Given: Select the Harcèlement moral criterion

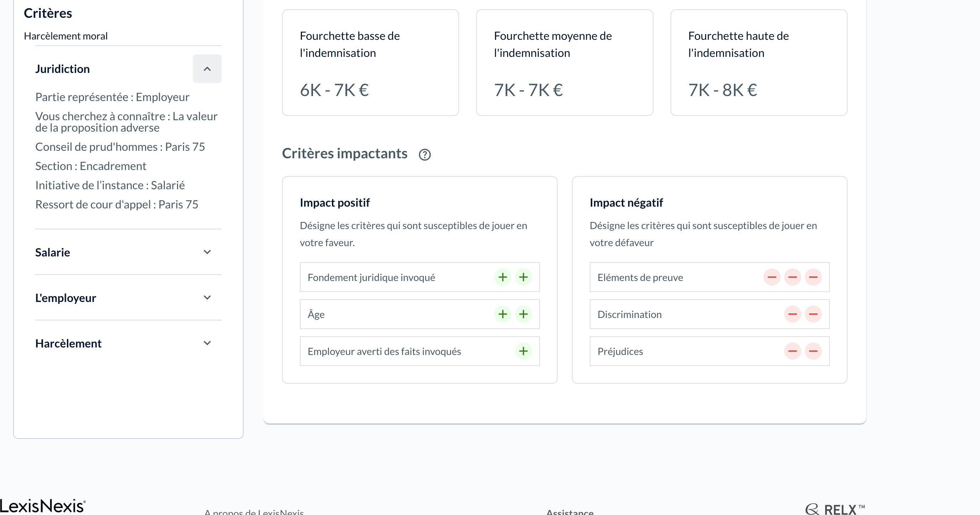Looking at the screenshot, I should pyautogui.click(x=66, y=36).
